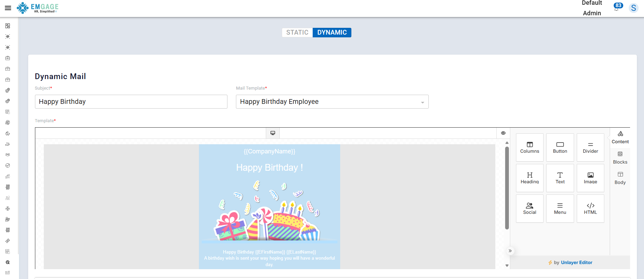This screenshot has width=644, height=279.
Task: Open the hamburger navigation menu
Action: (8, 8)
